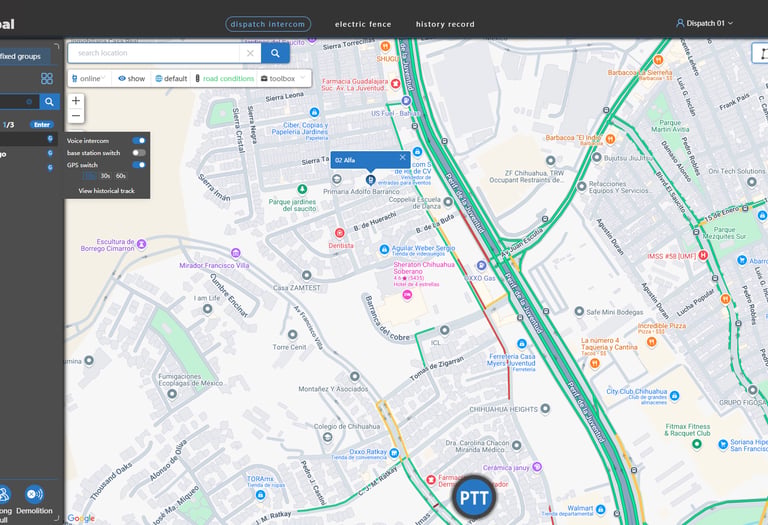Open Dispatch 01 user menu

tap(704, 23)
